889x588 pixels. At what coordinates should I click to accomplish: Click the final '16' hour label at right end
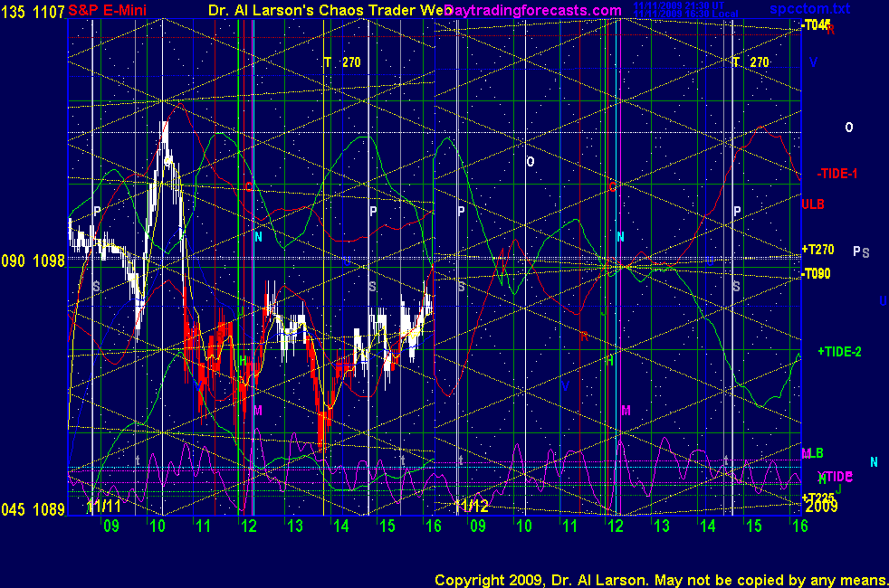[800, 526]
